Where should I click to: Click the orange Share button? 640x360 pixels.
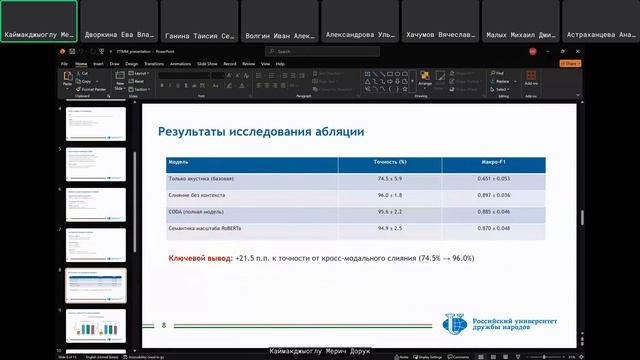(x=570, y=64)
